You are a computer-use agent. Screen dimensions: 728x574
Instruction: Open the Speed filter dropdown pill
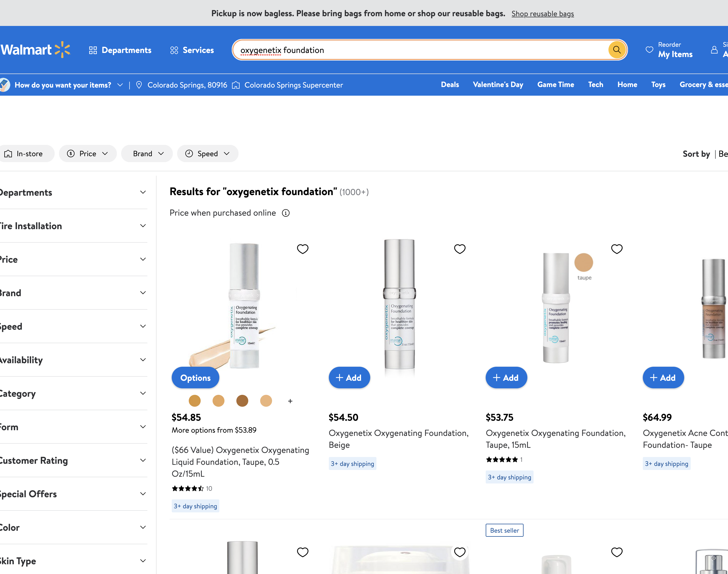(207, 153)
